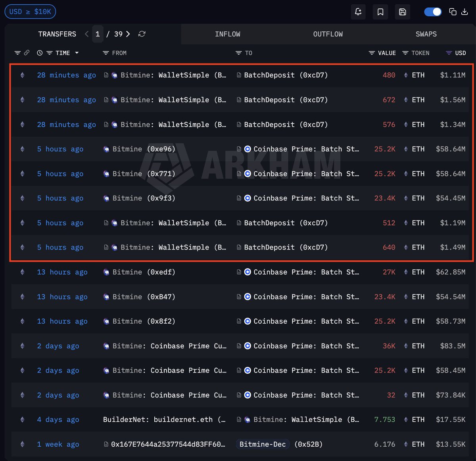The height and width of the screenshot is (461, 476).
Task: Click the contract icon before BatchDeposit in 512 row
Action: coord(239,223)
